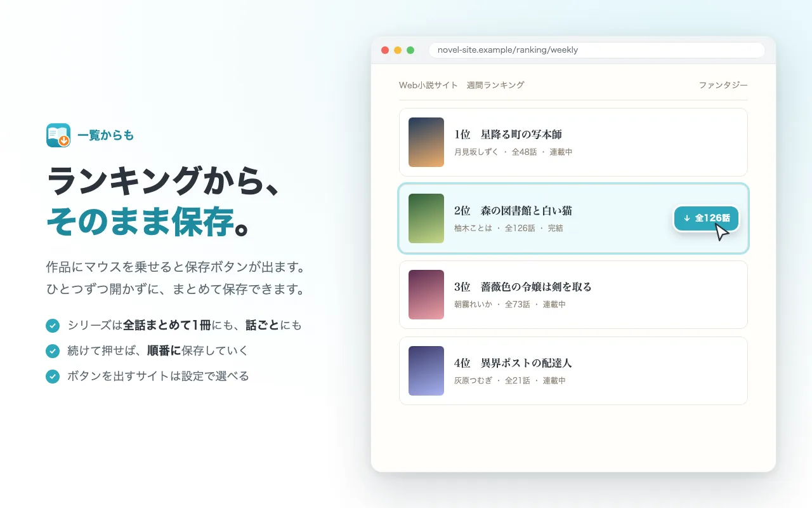The image size is (812, 508).
Task: Click the ファンタジー genre label
Action: point(723,85)
